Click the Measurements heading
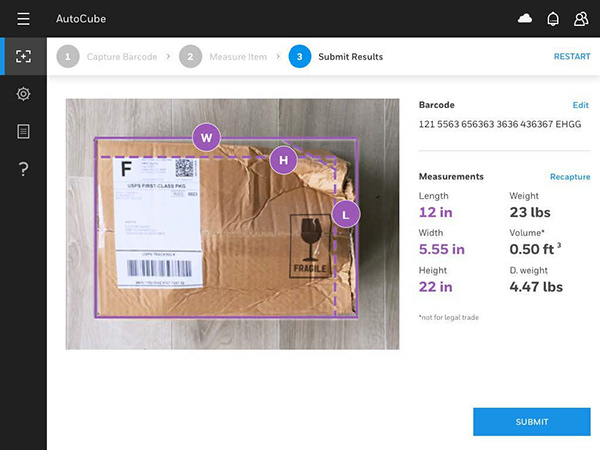The height and width of the screenshot is (450, 600). point(451,176)
